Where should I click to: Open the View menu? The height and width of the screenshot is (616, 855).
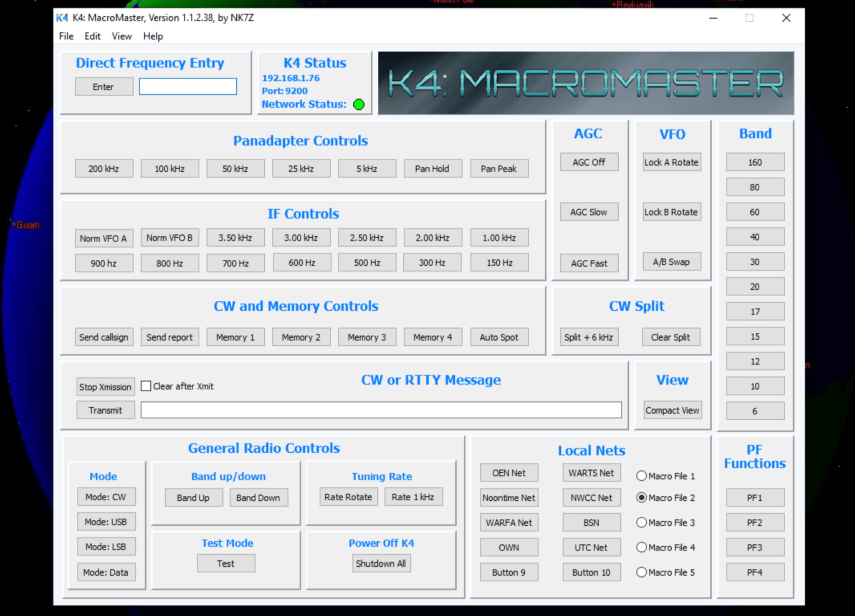click(x=121, y=36)
